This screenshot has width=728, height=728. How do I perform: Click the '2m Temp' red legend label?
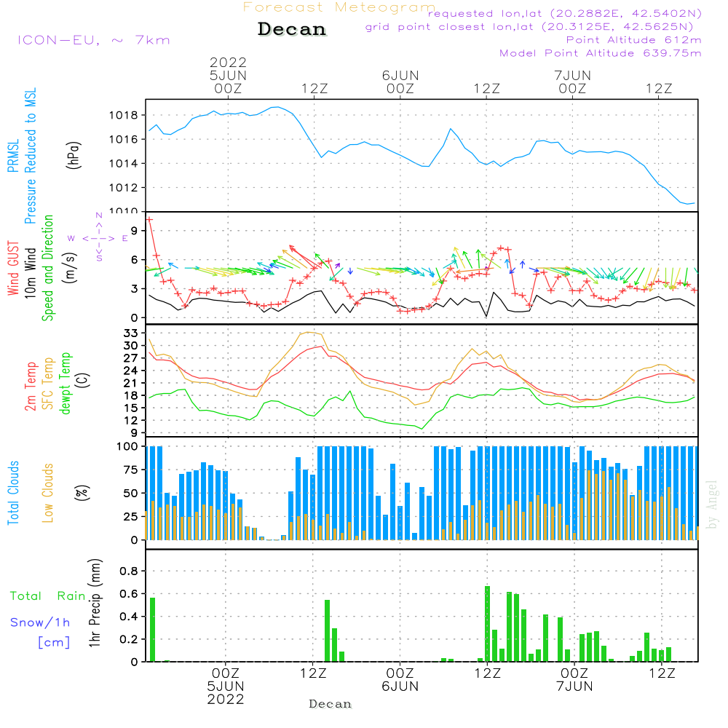[31, 387]
